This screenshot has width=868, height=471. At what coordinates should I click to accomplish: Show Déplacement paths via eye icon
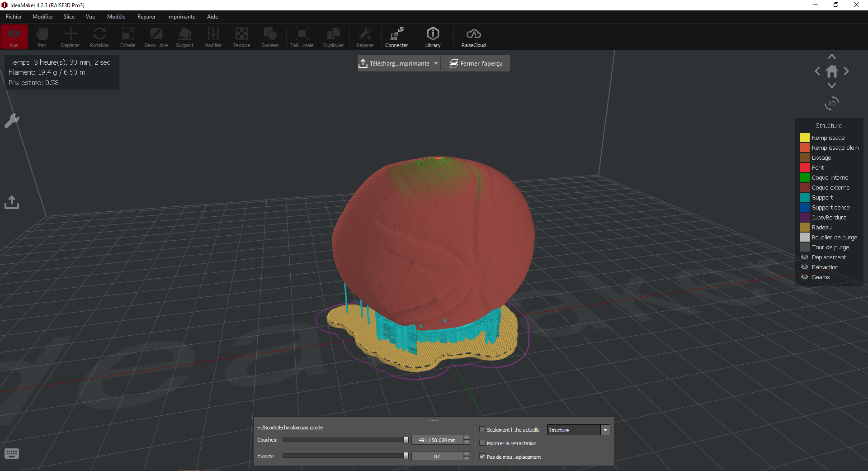click(x=805, y=257)
